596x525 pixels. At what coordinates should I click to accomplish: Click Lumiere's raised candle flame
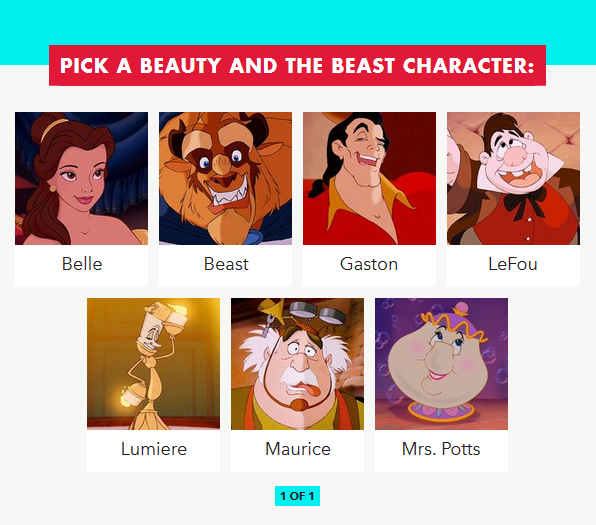click(x=180, y=308)
